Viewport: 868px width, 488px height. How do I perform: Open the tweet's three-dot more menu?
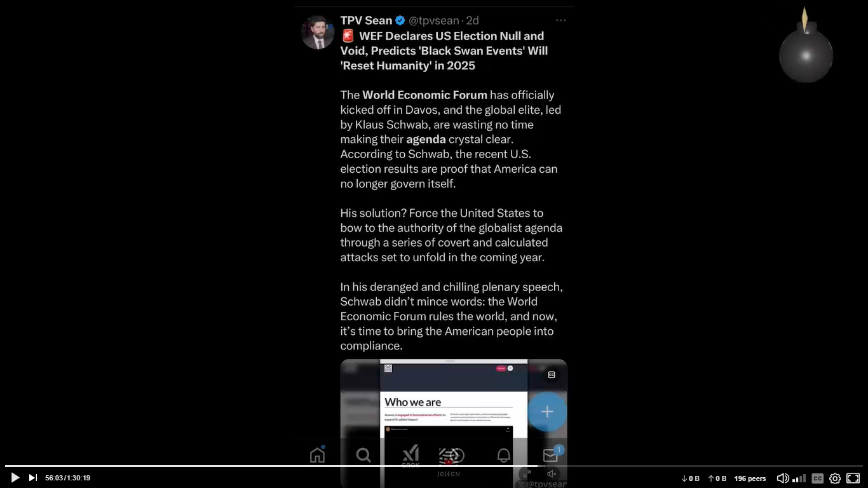560,20
